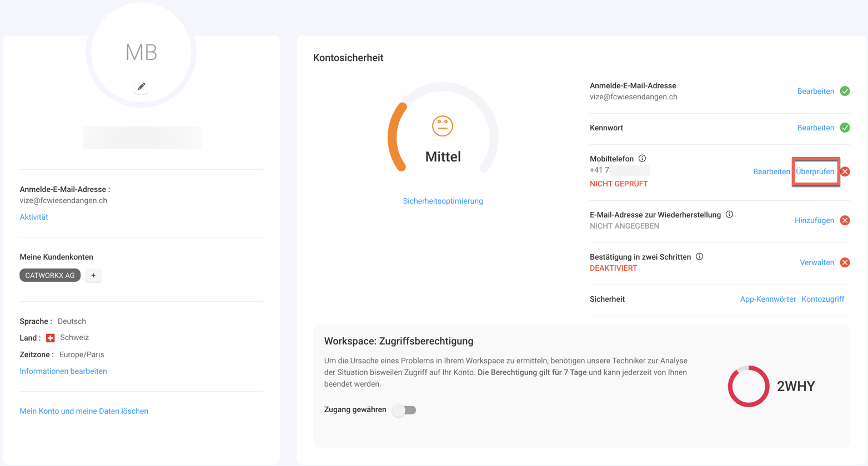Open App-Kennwörter security link

(x=767, y=299)
